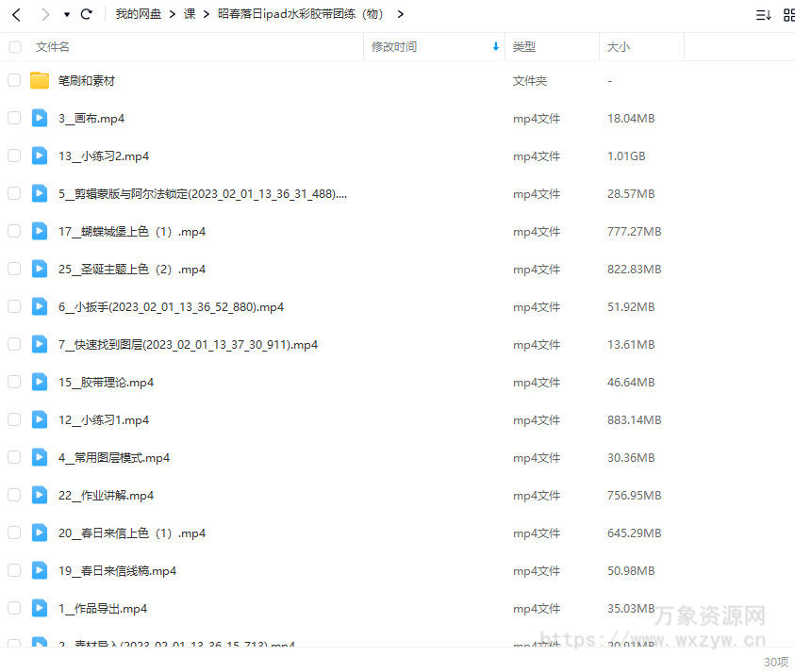
Task: Click the folder icon of 笔刷和素材
Action: (x=39, y=80)
